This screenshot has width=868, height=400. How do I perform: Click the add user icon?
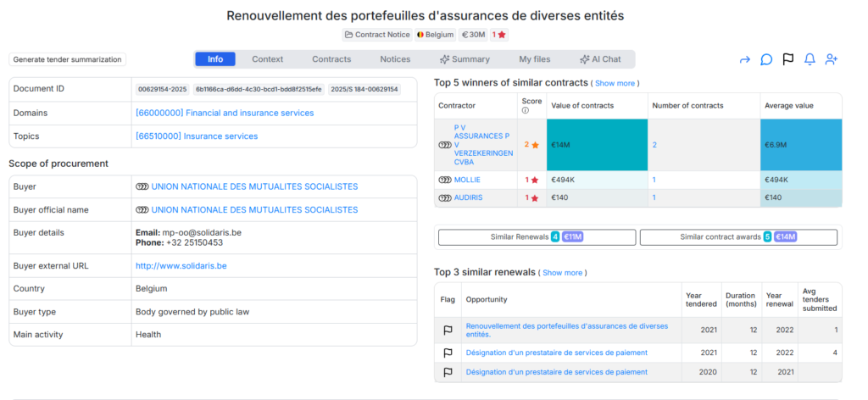(x=831, y=59)
